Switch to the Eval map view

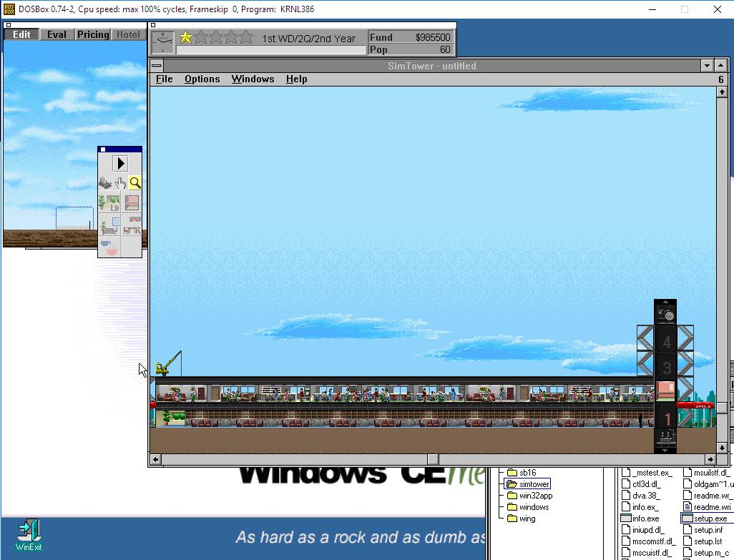[x=57, y=34]
